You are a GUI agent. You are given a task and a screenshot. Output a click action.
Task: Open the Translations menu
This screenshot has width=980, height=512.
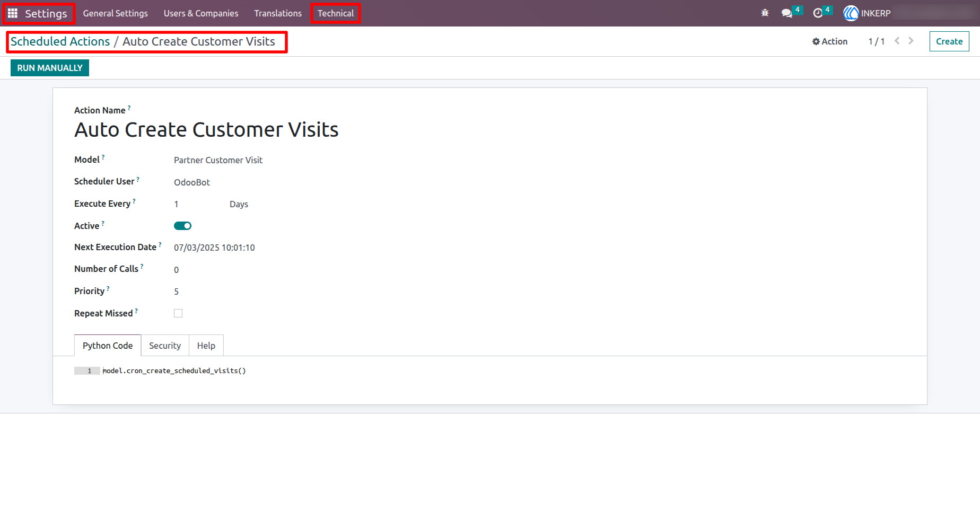[x=278, y=13]
